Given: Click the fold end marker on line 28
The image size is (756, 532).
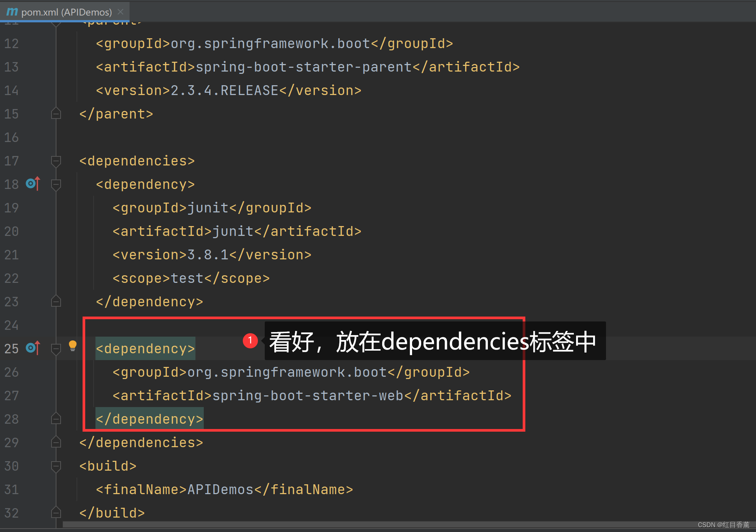Looking at the screenshot, I should (56, 419).
